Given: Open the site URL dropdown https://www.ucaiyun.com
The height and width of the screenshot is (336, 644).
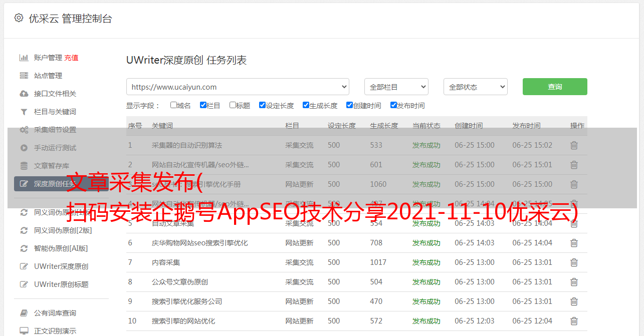Looking at the screenshot, I should tap(238, 87).
